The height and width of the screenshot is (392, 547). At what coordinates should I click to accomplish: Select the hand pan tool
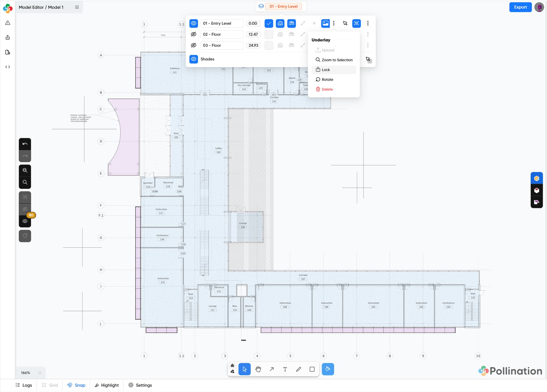(x=258, y=369)
